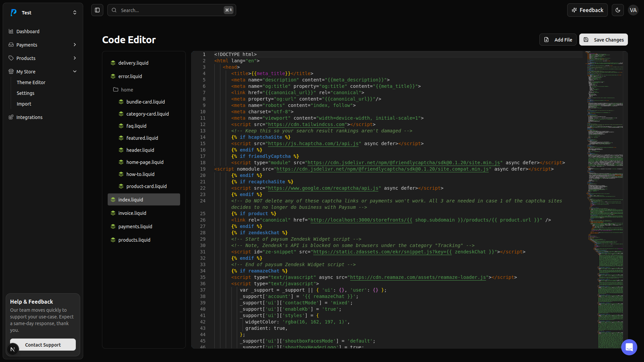The image size is (644, 362).
Task: Open the Payments menu
Action: point(43,45)
